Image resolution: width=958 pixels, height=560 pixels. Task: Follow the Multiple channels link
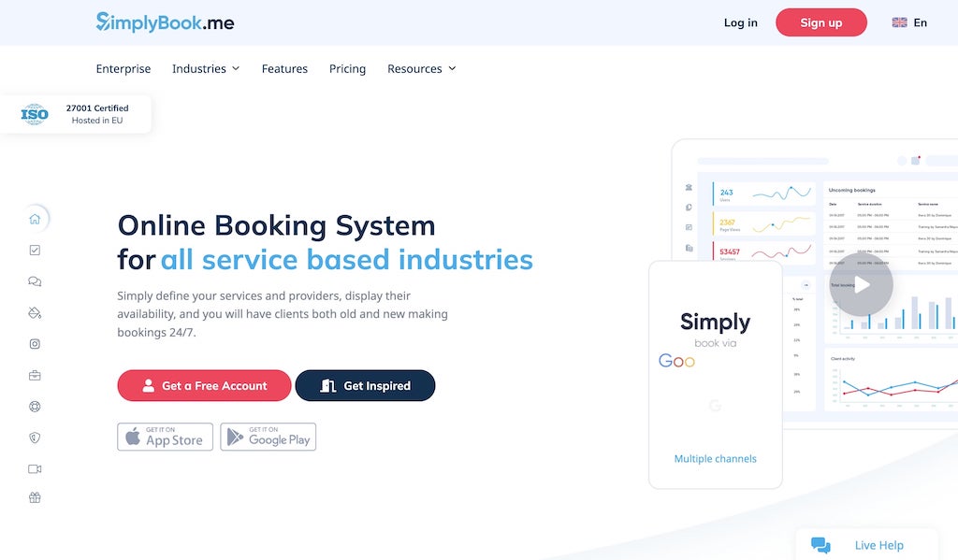(x=715, y=458)
